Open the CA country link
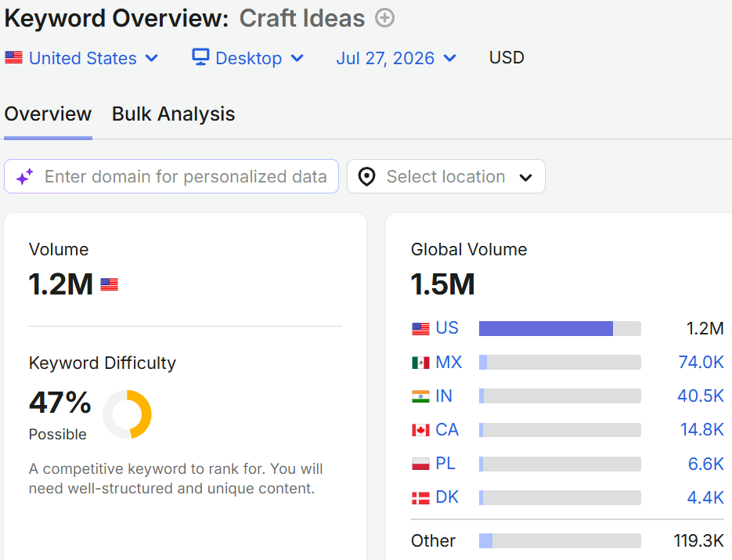Viewport: 732px width, 560px height. coord(447,430)
